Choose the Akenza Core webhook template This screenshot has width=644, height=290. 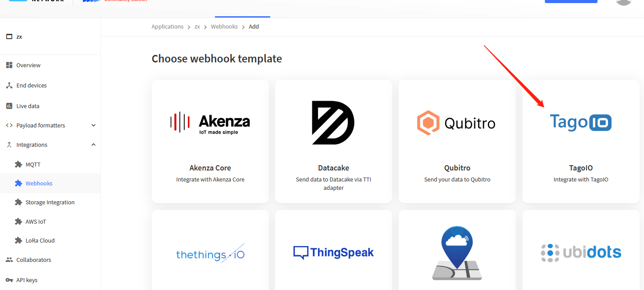[x=210, y=141]
